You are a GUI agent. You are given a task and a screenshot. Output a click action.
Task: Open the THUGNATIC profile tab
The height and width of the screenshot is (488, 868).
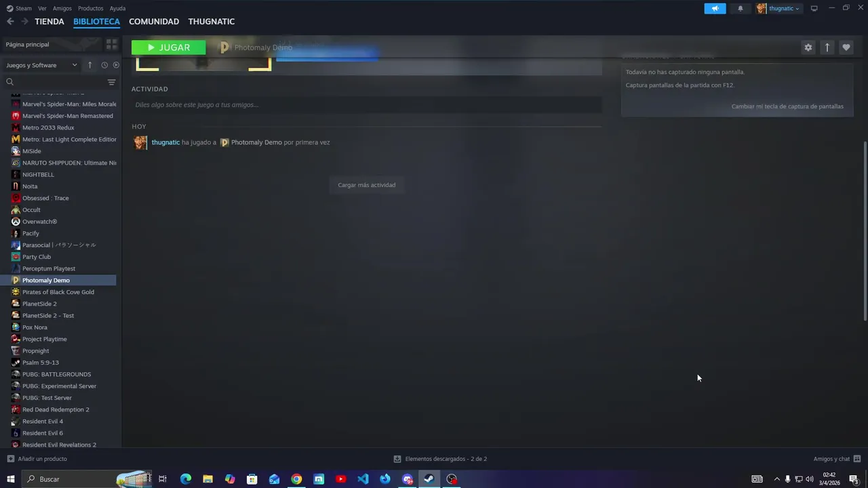pyautogui.click(x=212, y=22)
